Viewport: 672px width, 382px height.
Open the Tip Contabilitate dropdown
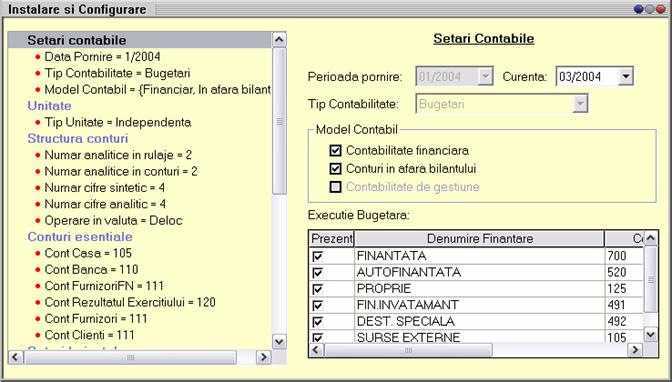pos(580,104)
